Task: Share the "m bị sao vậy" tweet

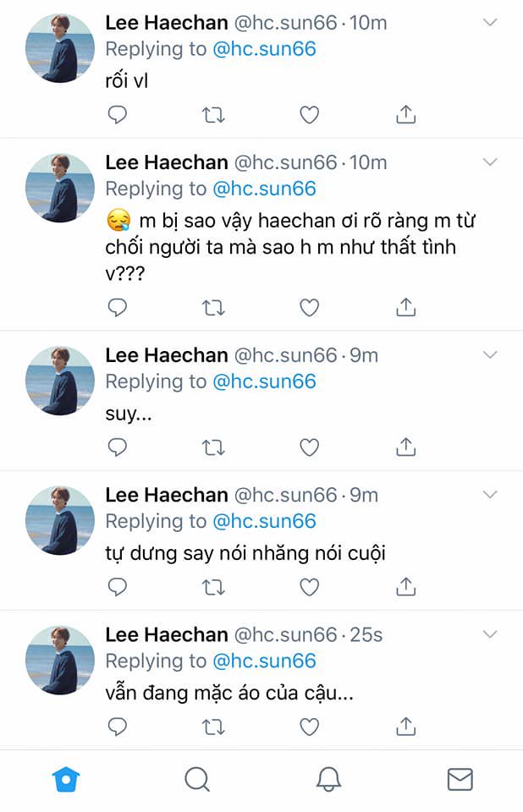Action: (x=406, y=307)
